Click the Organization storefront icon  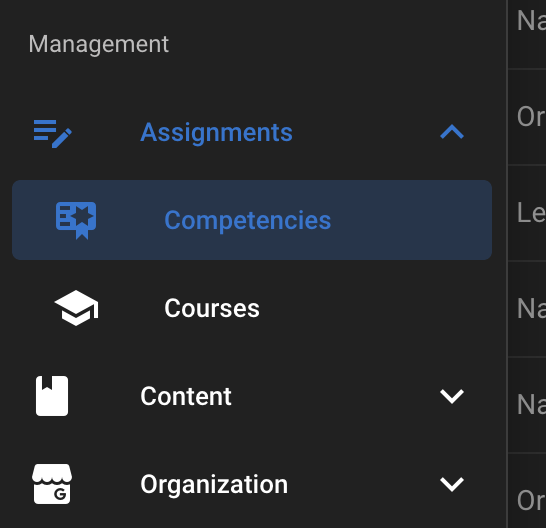52,484
